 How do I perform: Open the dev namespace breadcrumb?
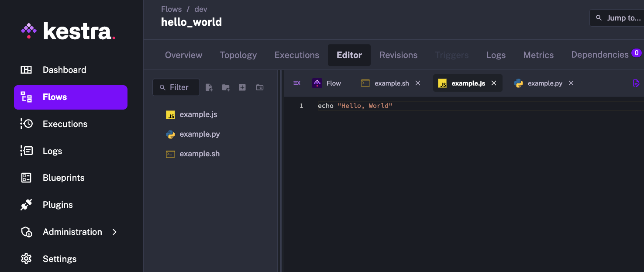pos(200,9)
